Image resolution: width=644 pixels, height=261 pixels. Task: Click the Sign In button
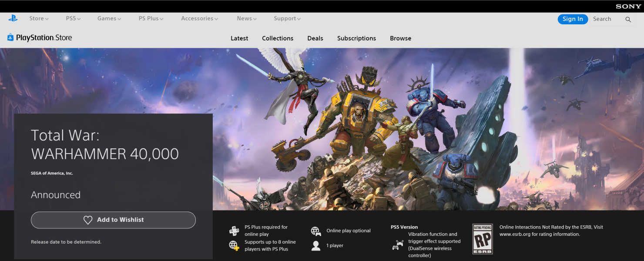(573, 19)
